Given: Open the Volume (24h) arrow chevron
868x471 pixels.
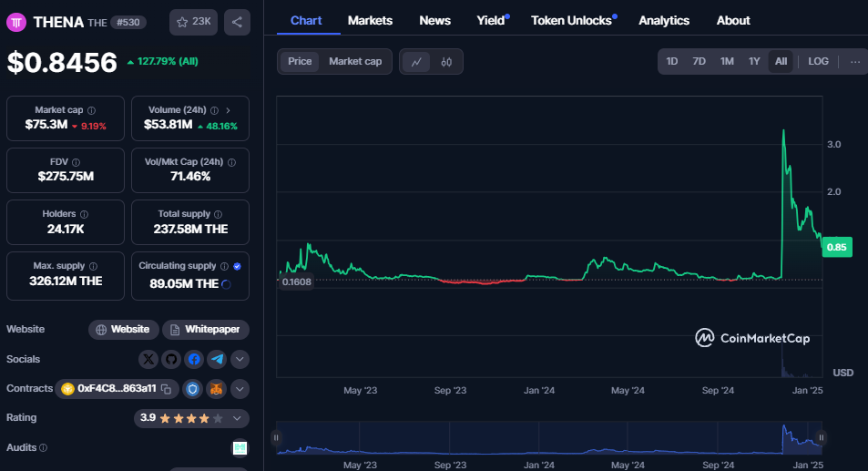Looking at the screenshot, I should point(228,110).
